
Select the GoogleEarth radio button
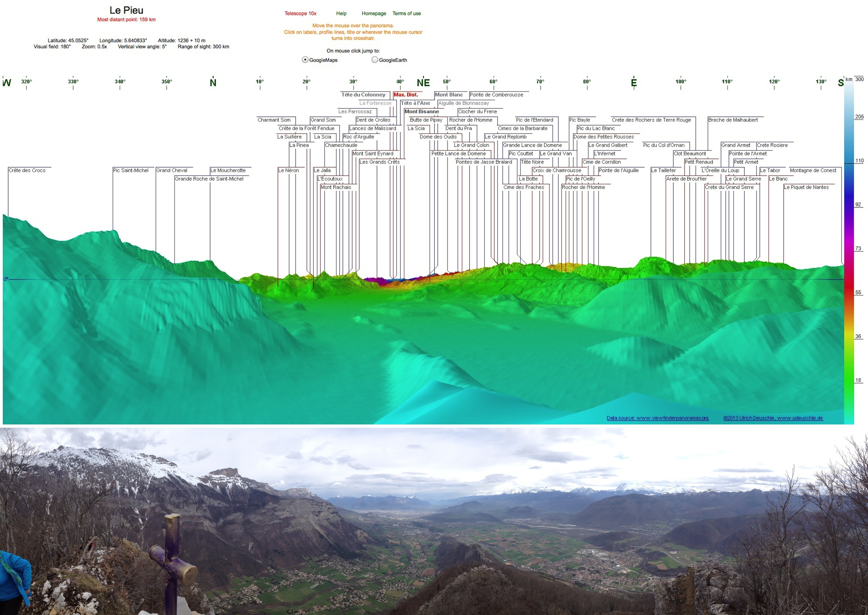pyautogui.click(x=375, y=60)
